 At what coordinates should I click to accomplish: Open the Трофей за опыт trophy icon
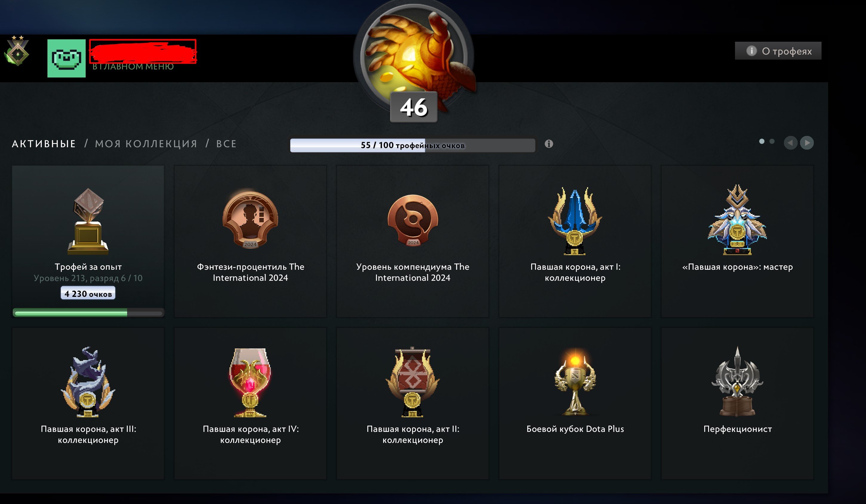88,221
